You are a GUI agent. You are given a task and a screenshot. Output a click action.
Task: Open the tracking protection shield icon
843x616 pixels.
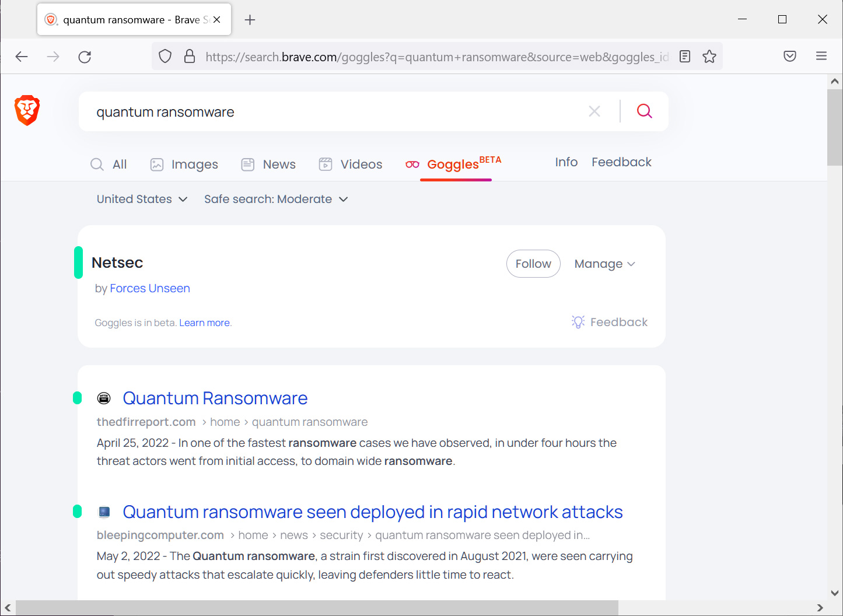[x=165, y=57]
